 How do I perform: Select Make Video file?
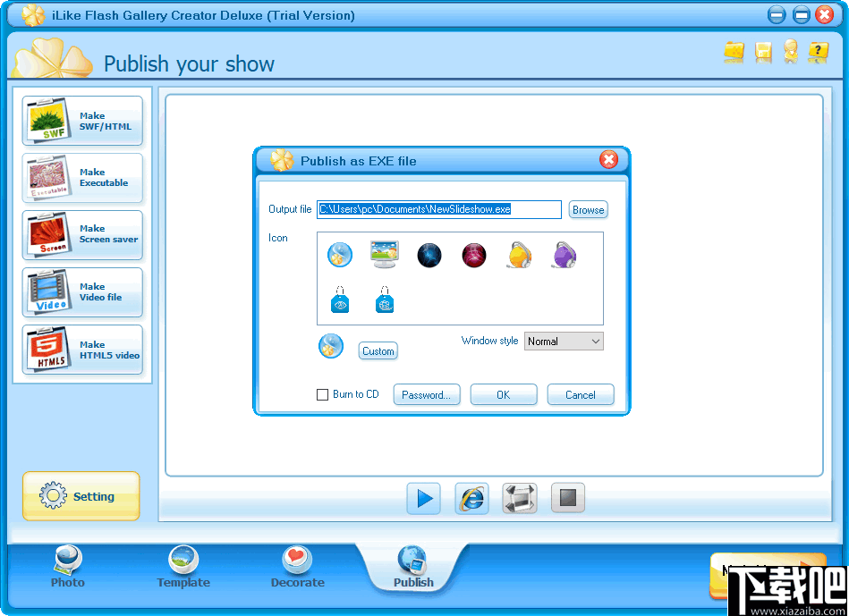point(81,292)
